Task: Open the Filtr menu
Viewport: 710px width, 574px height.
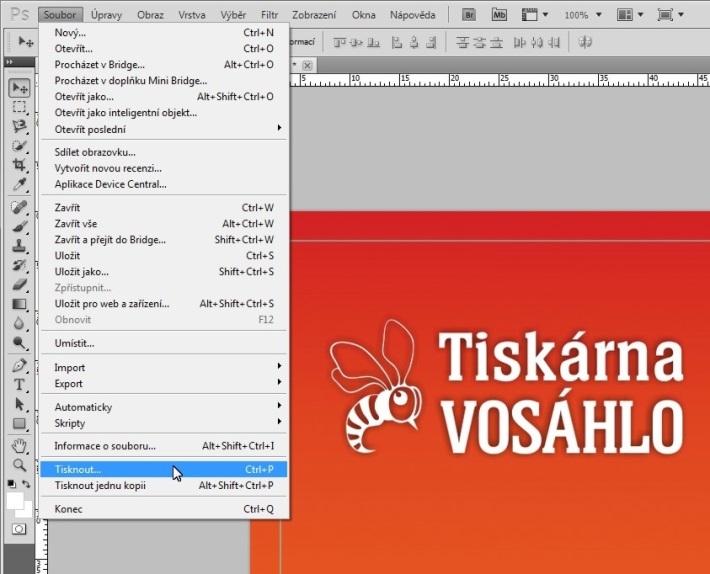Action: pos(269,15)
